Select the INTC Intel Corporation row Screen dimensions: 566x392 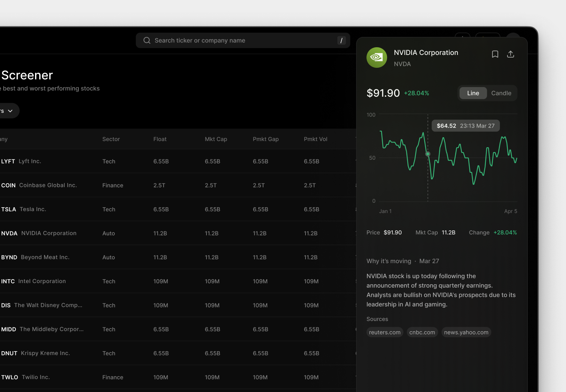[x=178, y=281]
